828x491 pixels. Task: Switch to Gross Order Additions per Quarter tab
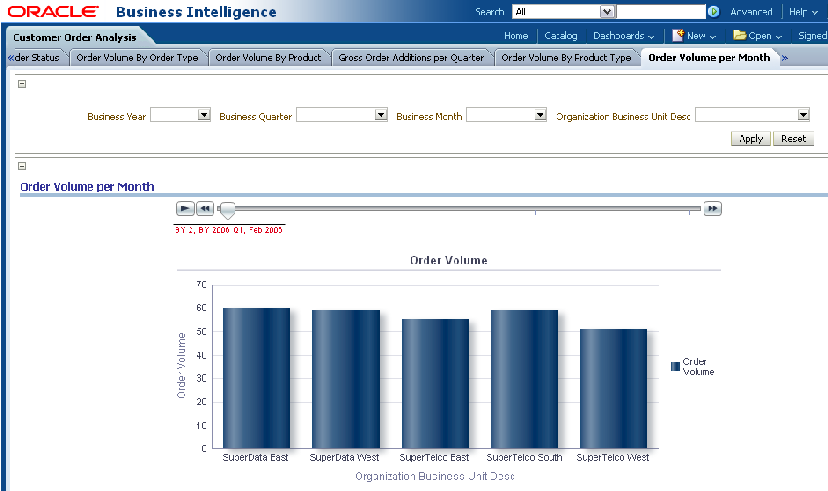pyautogui.click(x=411, y=58)
